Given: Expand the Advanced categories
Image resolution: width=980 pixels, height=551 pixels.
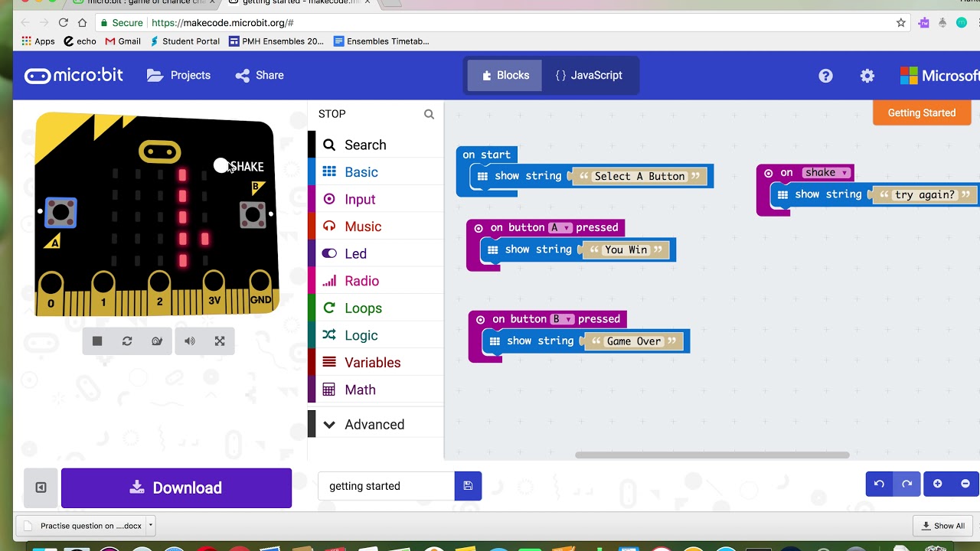Looking at the screenshot, I should [x=375, y=424].
